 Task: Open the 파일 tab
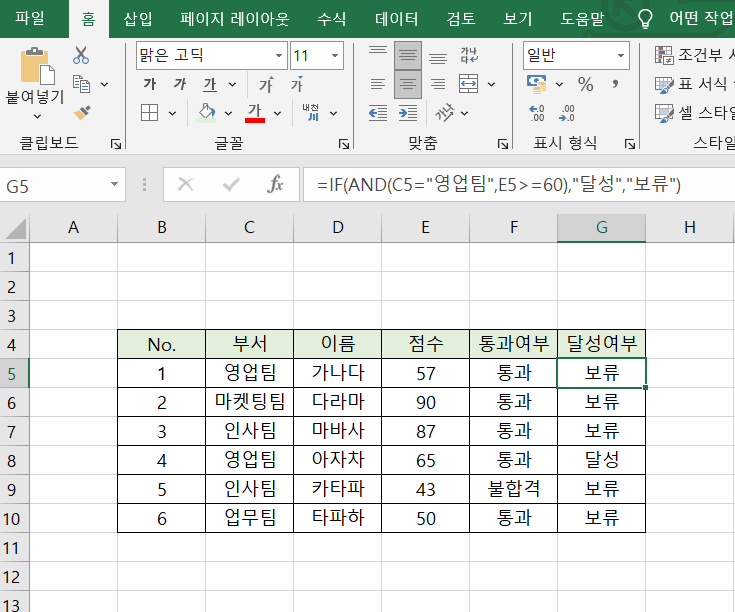(30, 18)
